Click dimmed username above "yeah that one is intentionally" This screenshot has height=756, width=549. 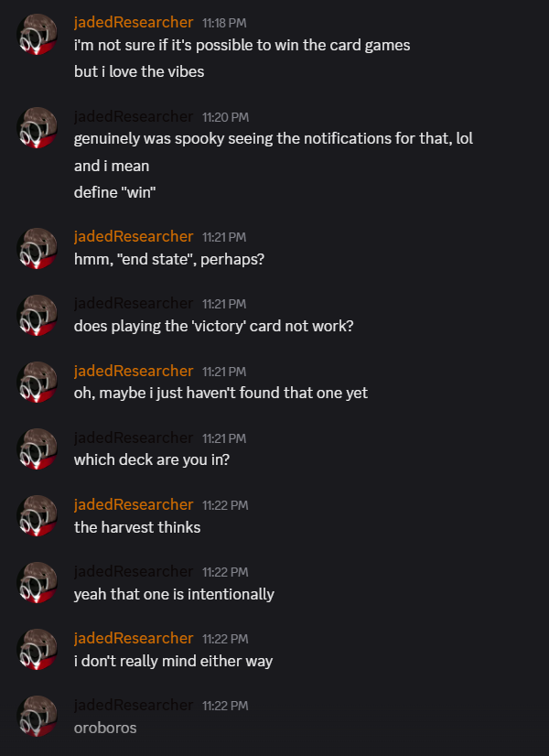click(134, 571)
